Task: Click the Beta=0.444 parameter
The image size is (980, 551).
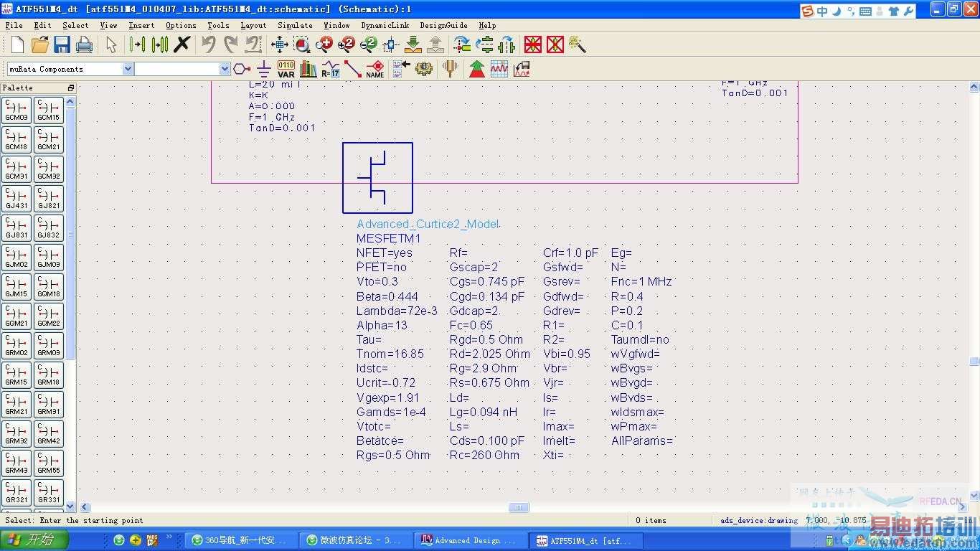Action: (x=387, y=296)
